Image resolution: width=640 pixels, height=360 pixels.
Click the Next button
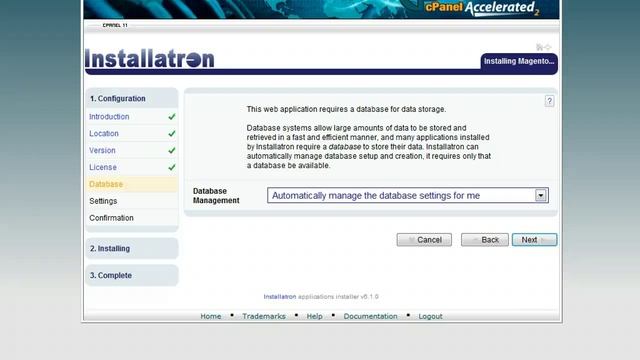[534, 240]
